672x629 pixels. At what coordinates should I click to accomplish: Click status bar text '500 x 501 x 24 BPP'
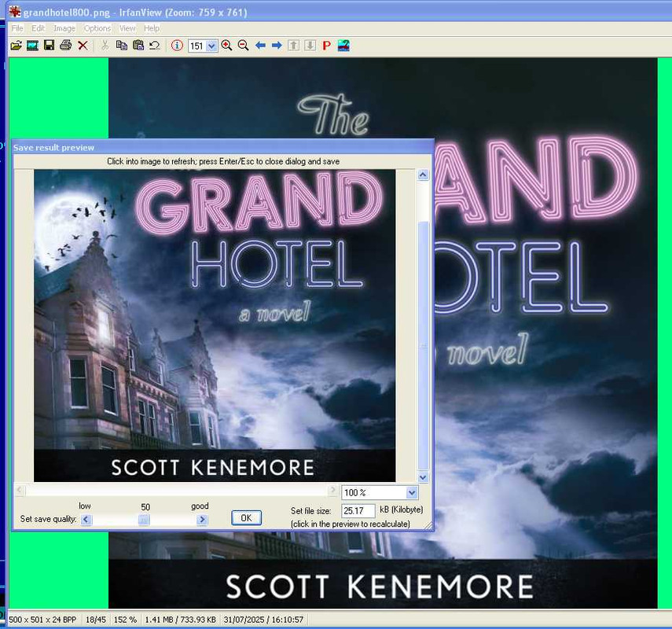tap(42, 620)
